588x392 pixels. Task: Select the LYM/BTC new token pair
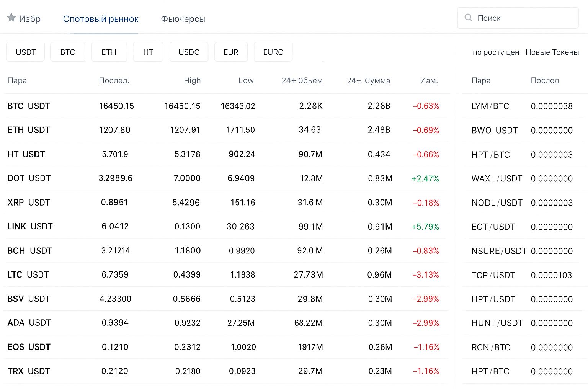[x=490, y=106]
